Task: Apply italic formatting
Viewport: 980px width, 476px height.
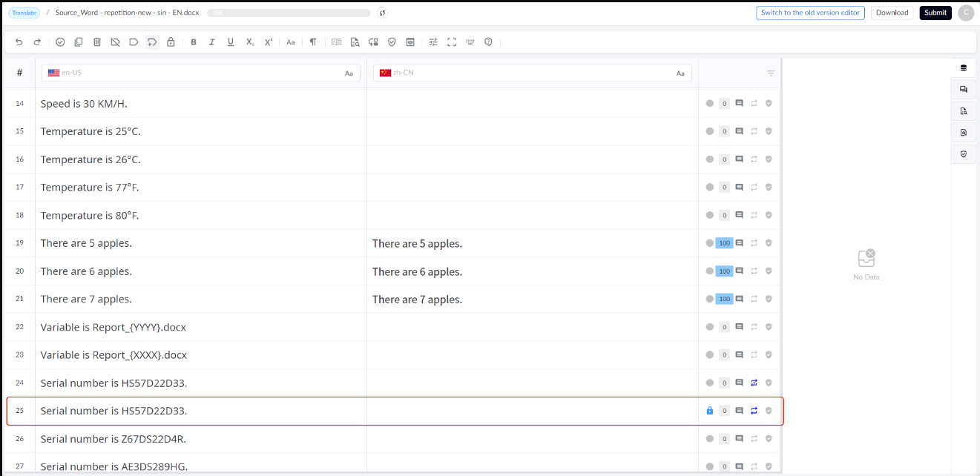Action: [212, 42]
